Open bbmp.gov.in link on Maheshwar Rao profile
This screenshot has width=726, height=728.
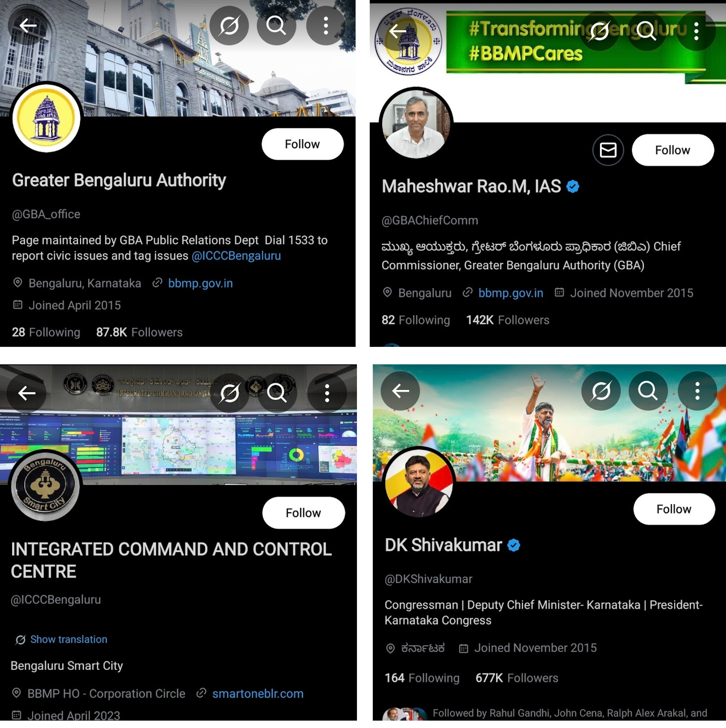[x=511, y=293]
